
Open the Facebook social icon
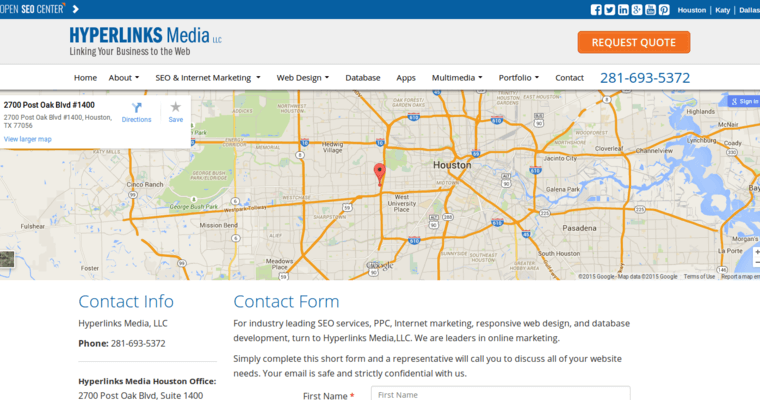[x=597, y=10]
